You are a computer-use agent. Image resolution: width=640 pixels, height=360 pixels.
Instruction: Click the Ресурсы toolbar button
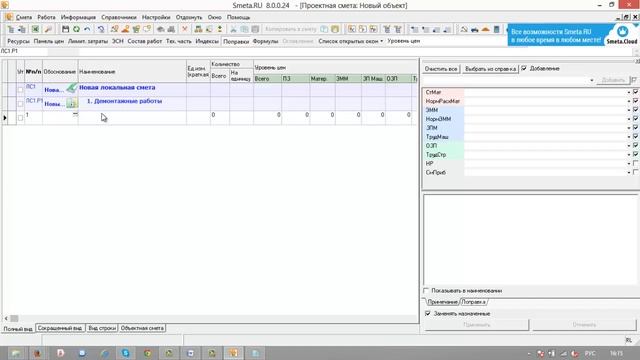pyautogui.click(x=18, y=41)
